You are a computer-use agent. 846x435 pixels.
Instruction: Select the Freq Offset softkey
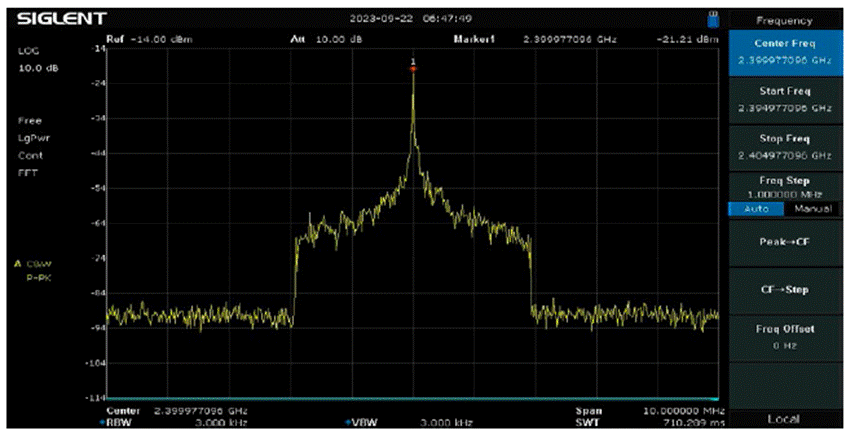coord(784,335)
